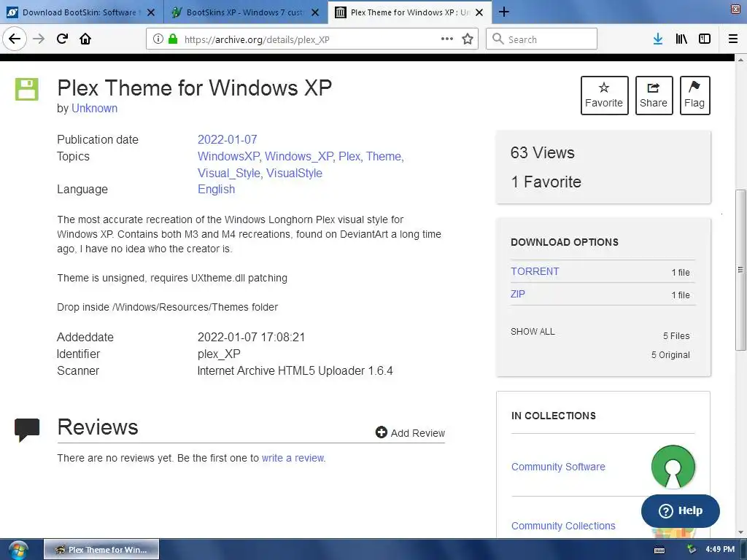
Task: Click the 4:49 PM clock
Action: (x=720, y=549)
